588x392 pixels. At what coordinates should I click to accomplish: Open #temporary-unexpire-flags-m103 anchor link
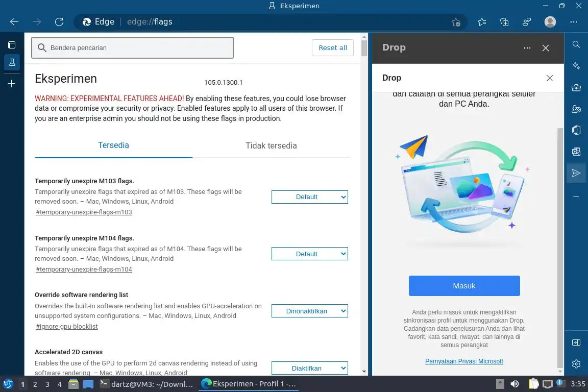click(84, 212)
